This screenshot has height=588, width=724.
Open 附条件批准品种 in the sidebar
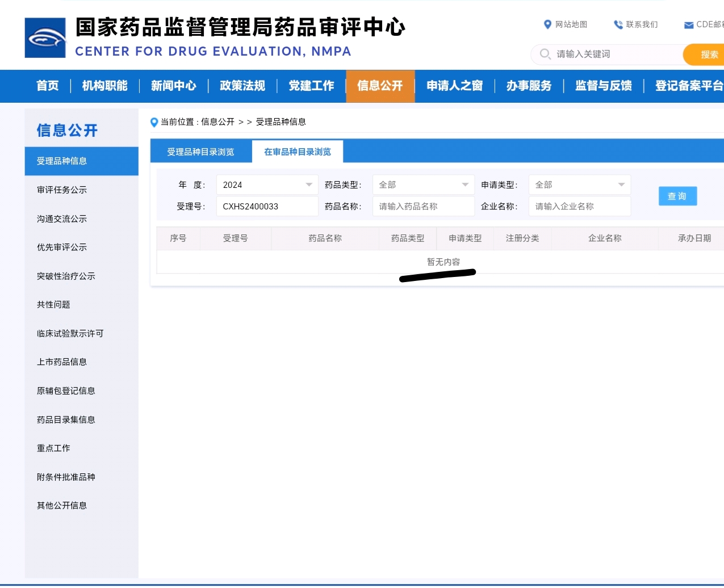tap(66, 477)
